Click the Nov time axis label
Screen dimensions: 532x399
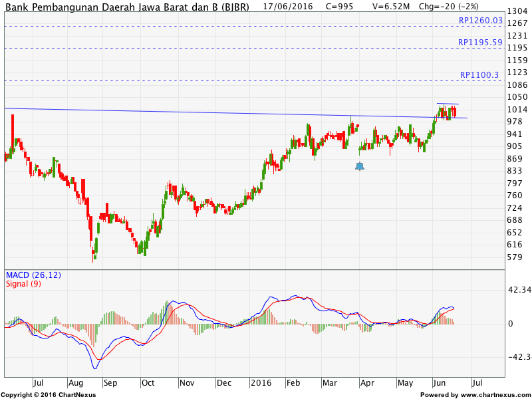tap(187, 383)
